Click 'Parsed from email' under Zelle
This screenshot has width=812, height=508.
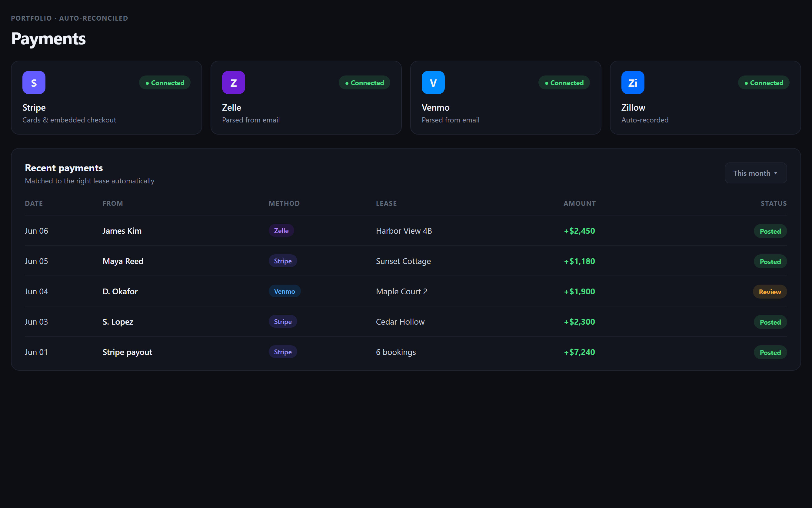[251, 120]
